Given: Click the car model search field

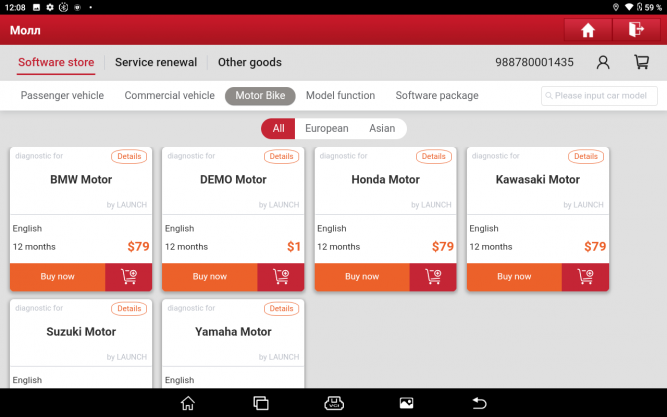Looking at the screenshot, I should pos(599,96).
